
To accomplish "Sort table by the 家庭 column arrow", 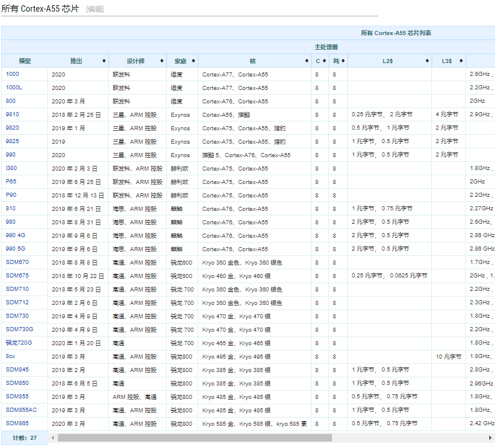I will [193, 61].
